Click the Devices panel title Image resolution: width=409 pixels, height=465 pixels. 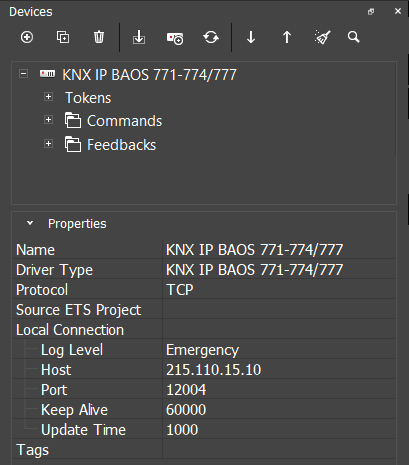coord(31,12)
